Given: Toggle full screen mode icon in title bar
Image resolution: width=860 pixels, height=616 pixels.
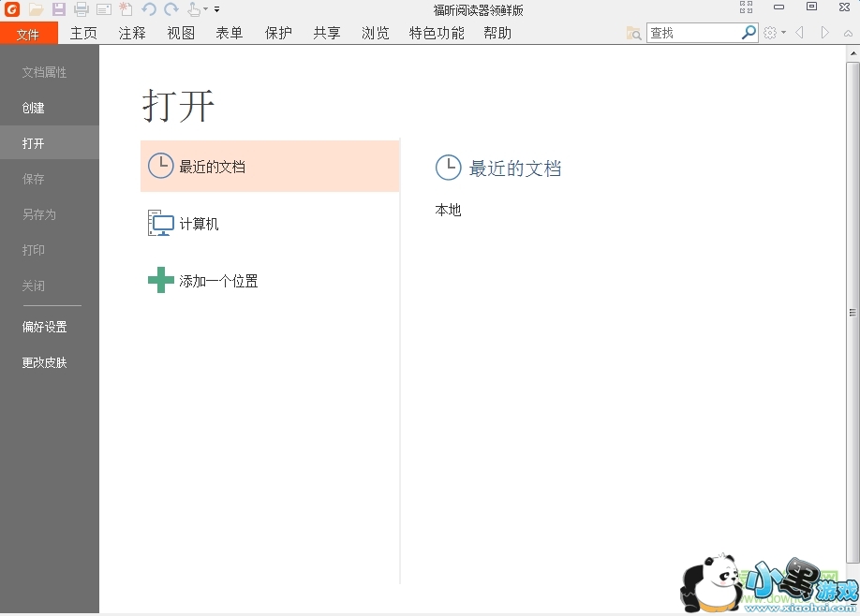Looking at the screenshot, I should (746, 7).
